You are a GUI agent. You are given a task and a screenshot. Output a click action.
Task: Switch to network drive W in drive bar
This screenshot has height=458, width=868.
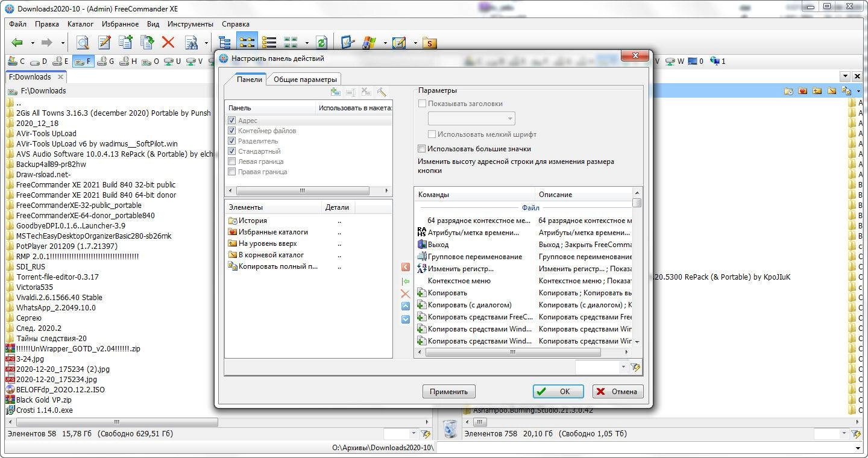click(674, 61)
